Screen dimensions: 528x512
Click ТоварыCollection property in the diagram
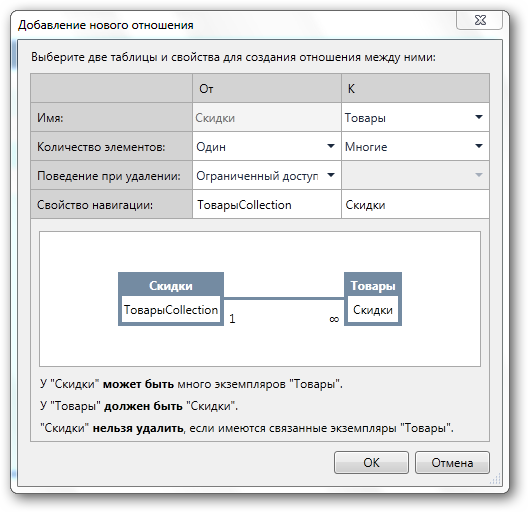(x=171, y=310)
